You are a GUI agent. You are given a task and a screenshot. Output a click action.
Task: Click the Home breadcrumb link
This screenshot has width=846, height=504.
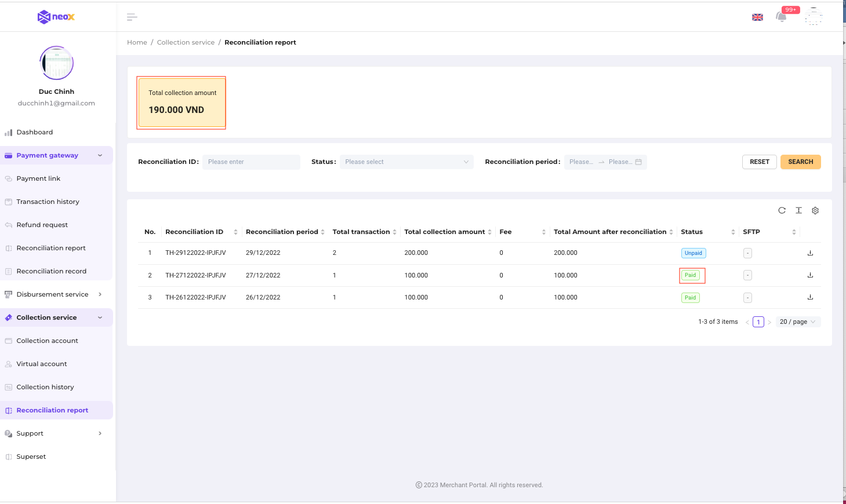(x=137, y=42)
